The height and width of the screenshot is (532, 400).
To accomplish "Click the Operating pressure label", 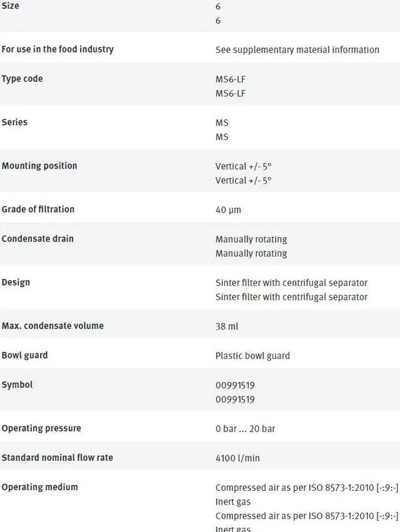I will [41, 428].
